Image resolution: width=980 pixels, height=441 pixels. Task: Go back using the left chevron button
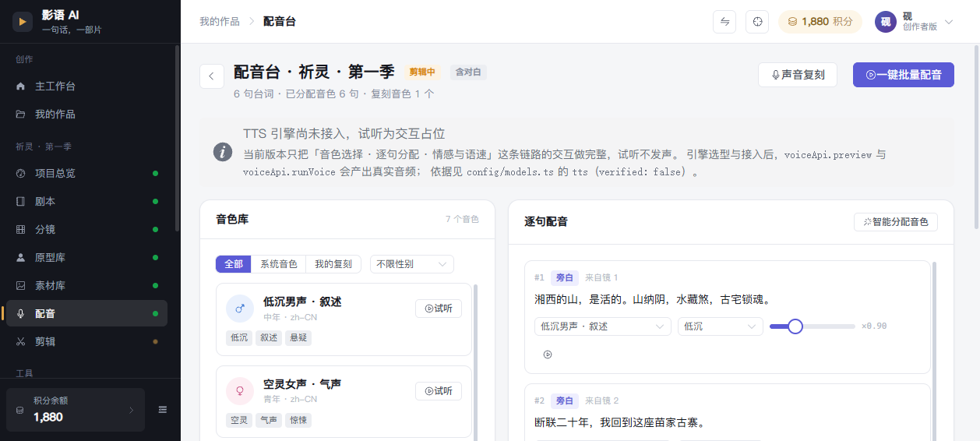coord(212,76)
